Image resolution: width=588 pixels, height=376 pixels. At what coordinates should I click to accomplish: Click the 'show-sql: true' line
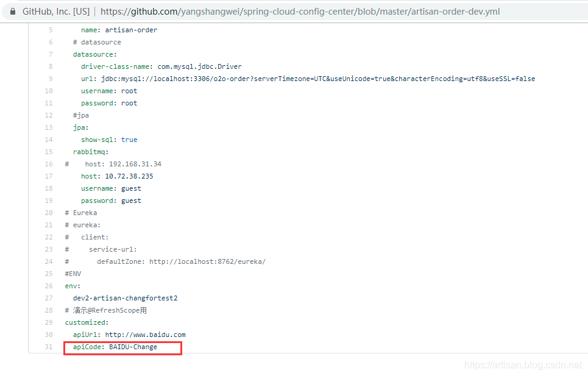click(x=109, y=140)
